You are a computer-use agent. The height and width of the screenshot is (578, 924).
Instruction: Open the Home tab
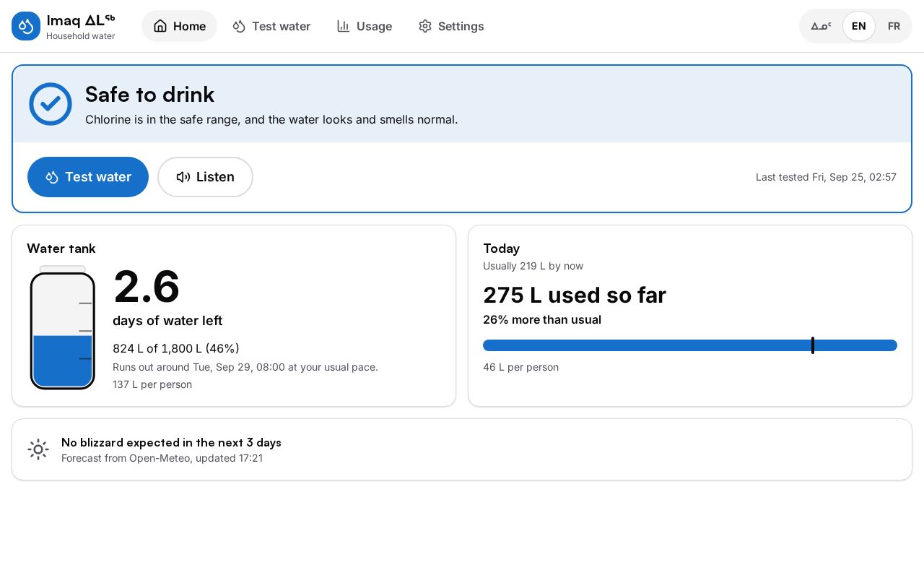179,26
